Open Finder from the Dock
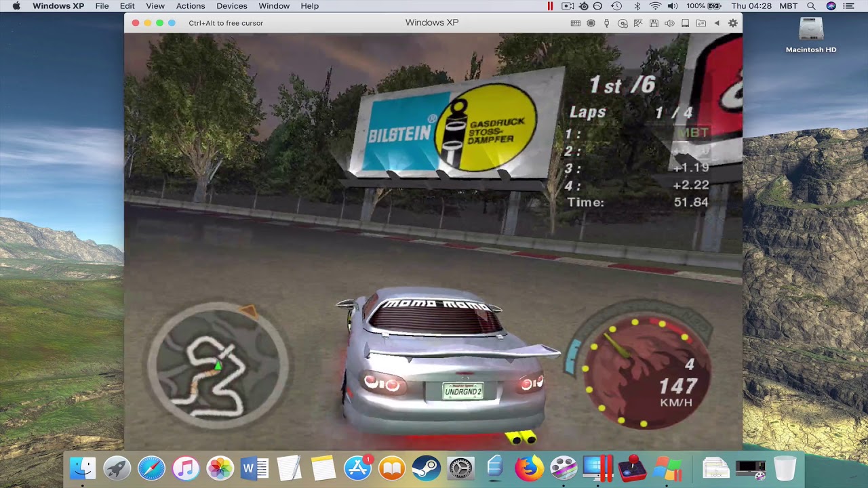This screenshot has width=868, height=488. 83,468
